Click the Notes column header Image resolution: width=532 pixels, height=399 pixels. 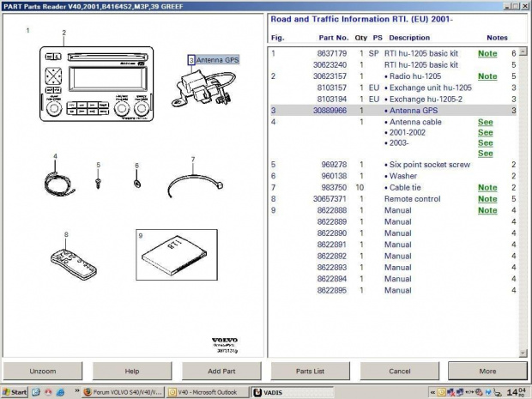point(497,38)
